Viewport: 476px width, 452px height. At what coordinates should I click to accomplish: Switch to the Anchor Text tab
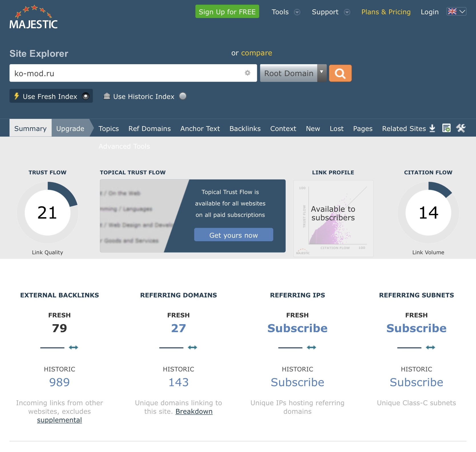200,129
